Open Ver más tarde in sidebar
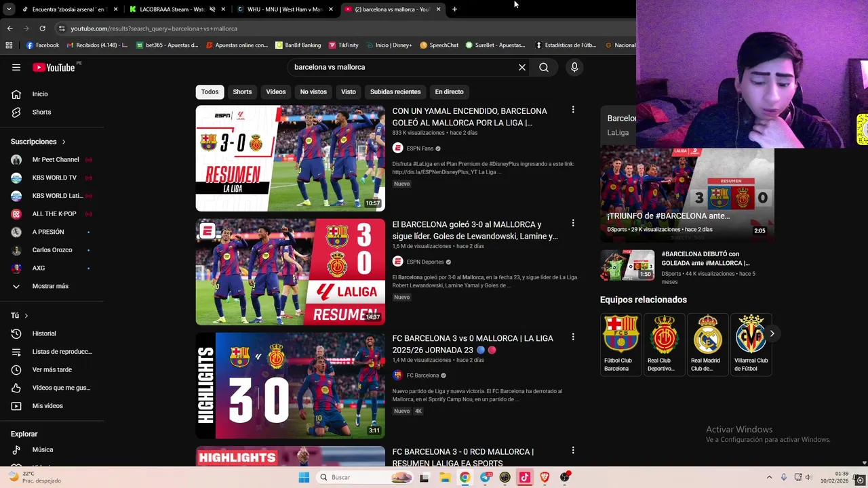This screenshot has width=868, height=488. pos(52,369)
